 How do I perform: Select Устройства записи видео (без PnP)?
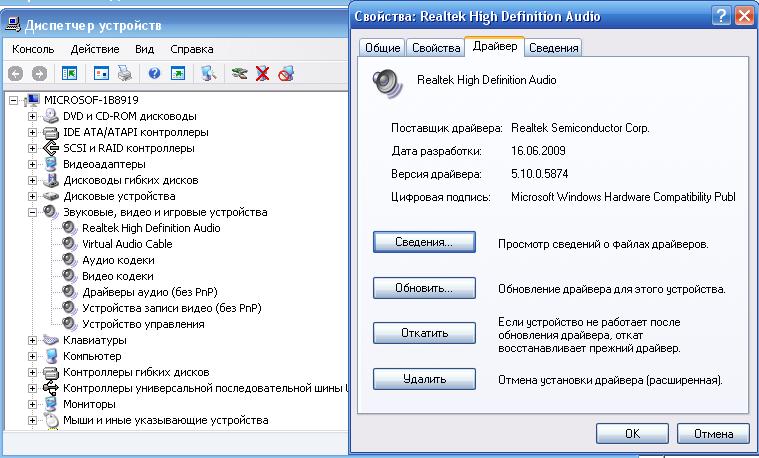tap(171, 308)
